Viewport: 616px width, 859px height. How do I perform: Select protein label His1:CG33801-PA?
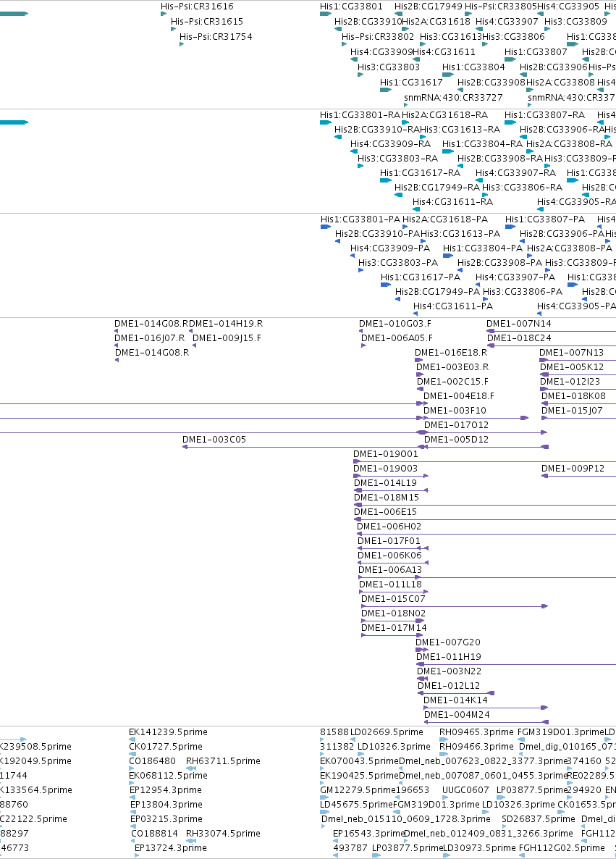(360, 219)
